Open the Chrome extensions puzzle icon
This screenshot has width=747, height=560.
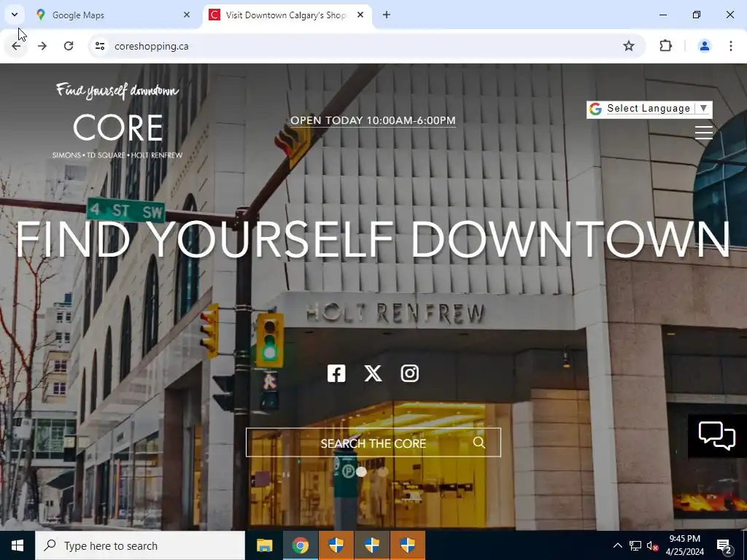(x=665, y=46)
